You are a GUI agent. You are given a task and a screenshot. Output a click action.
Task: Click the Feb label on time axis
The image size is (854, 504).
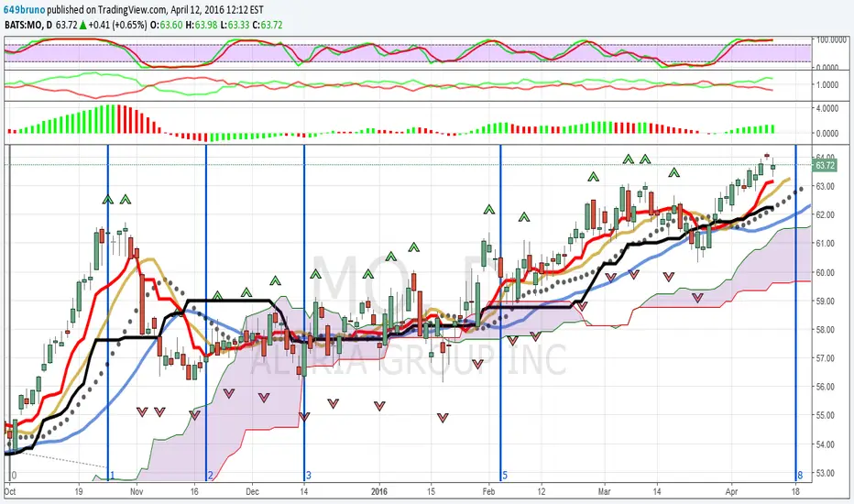click(x=488, y=491)
